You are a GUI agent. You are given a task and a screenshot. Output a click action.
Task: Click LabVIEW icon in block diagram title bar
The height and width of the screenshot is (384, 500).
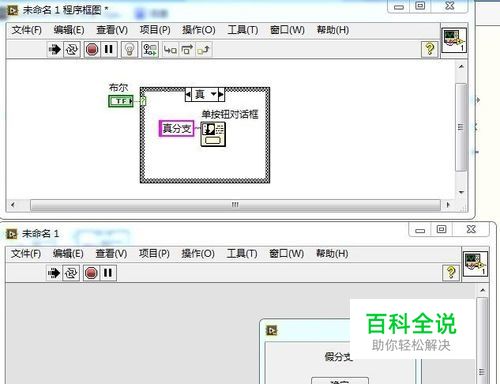click(12, 11)
